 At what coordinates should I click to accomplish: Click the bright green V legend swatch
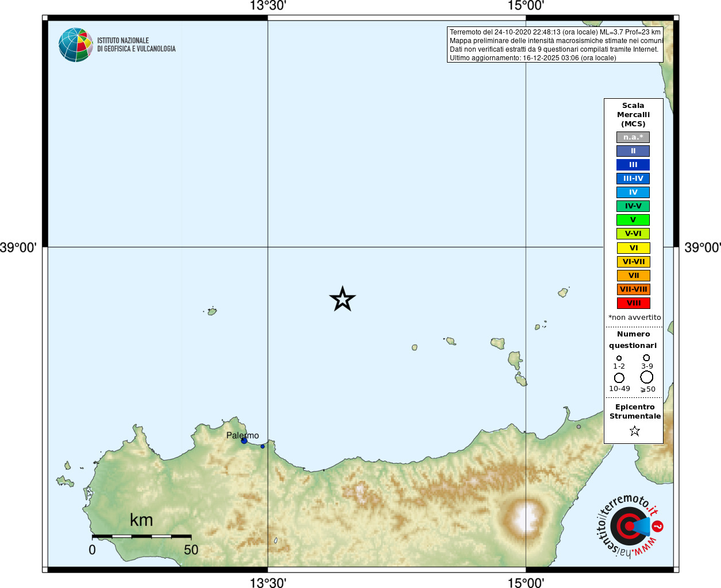[x=633, y=220]
